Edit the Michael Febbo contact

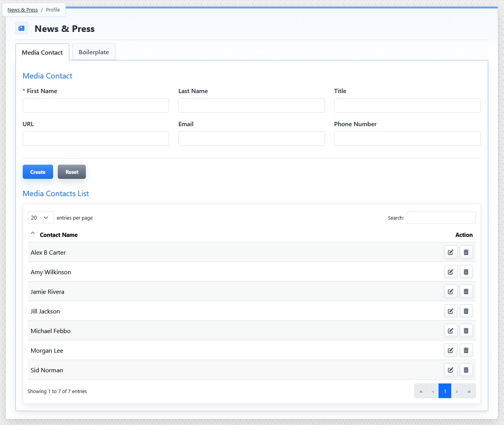point(450,331)
